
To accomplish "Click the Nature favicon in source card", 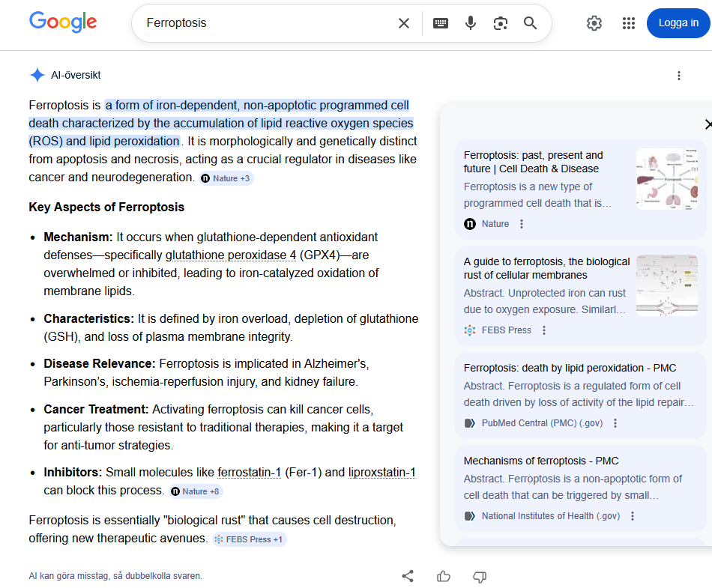I will [x=470, y=224].
